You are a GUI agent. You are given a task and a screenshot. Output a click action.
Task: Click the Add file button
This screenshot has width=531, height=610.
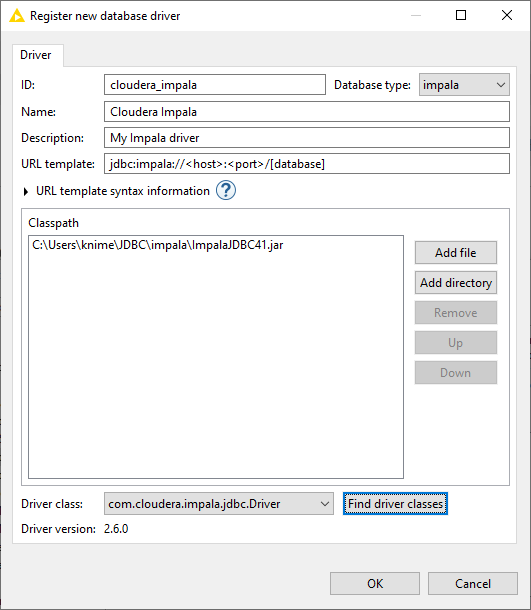pyautogui.click(x=456, y=253)
